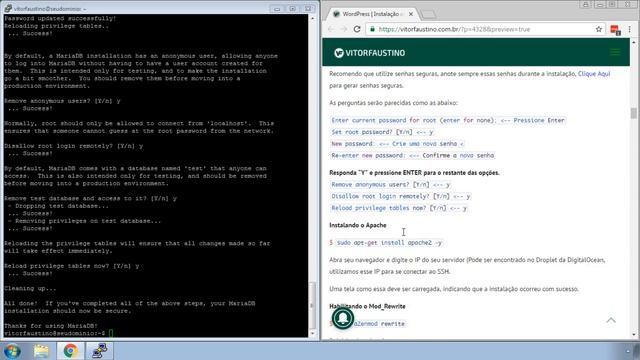Click the browser scrollbar down arrow
Image resolution: width=640 pixels, height=360 pixels.
pos(633,334)
